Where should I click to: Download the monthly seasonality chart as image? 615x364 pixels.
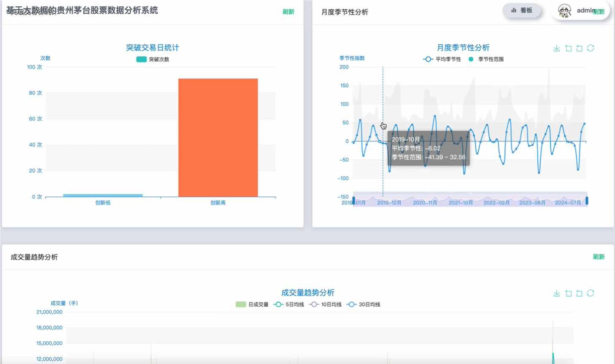pos(557,49)
